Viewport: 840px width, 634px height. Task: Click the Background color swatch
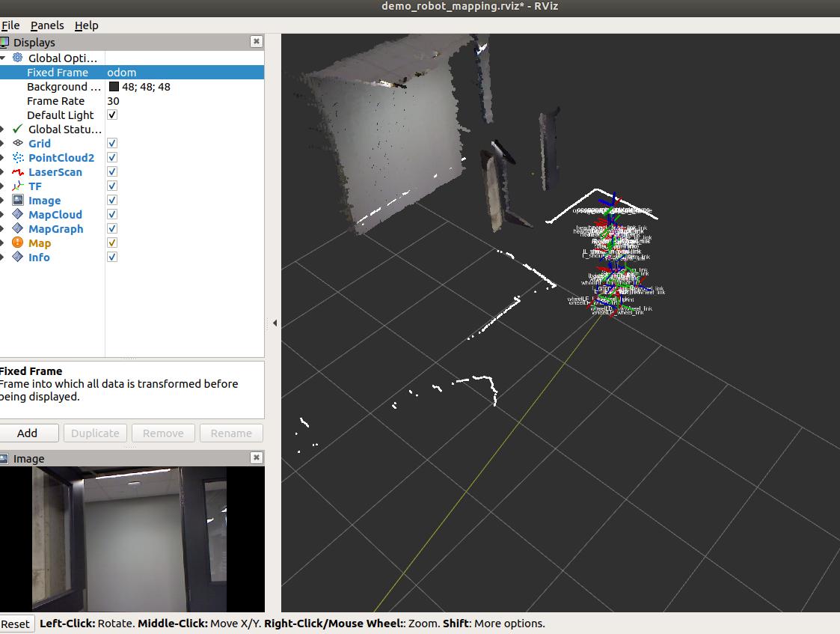[x=114, y=87]
